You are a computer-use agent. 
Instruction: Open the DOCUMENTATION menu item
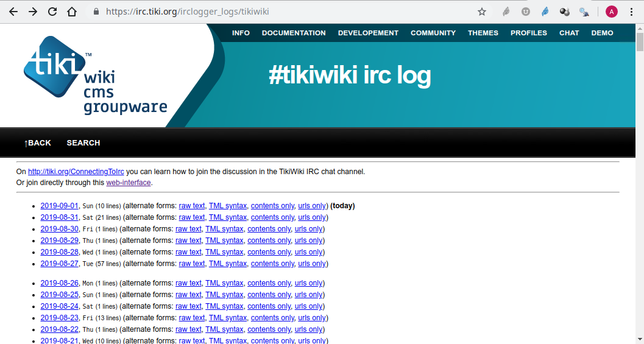(x=294, y=33)
